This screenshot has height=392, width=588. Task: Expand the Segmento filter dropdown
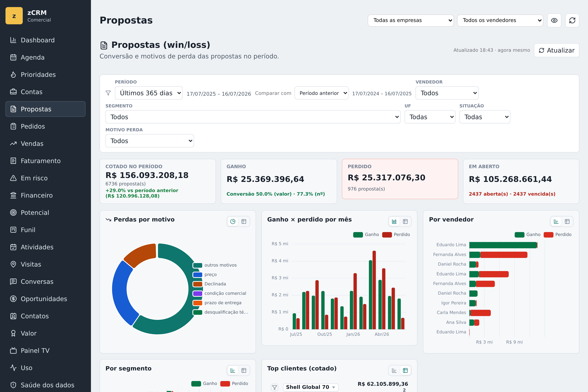[x=253, y=117]
